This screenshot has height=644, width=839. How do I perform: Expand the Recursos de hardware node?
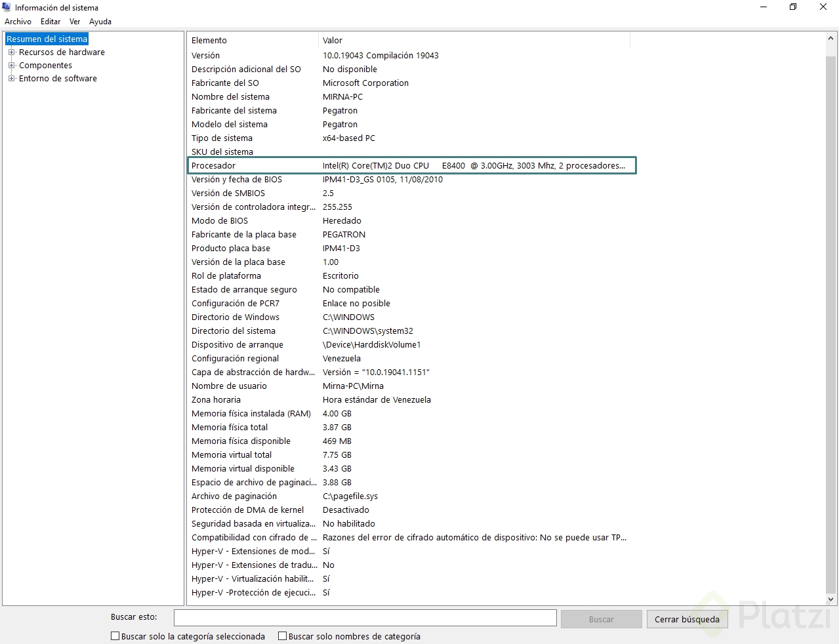click(11, 52)
